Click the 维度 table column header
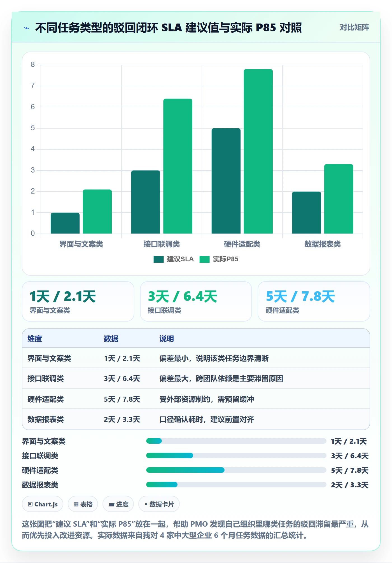Image resolution: width=392 pixels, height=563 pixels. pyautogui.click(x=35, y=339)
